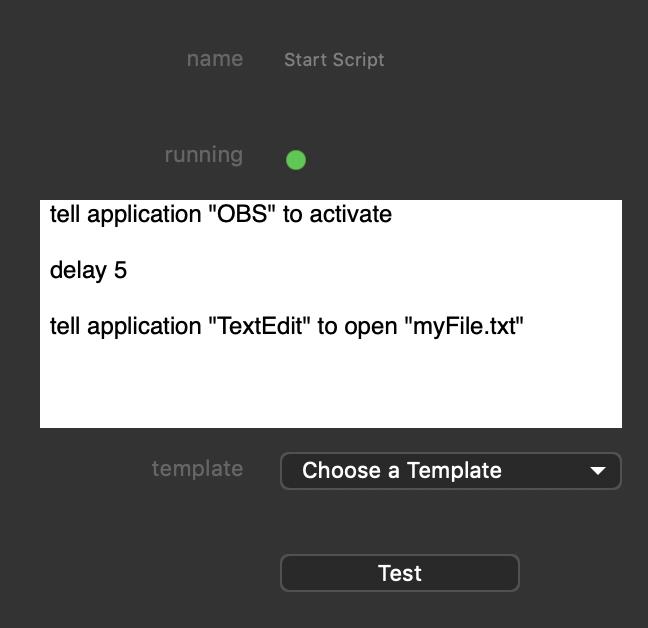Click the 'tell application "OBS"' script line
This screenshot has width=648, height=628.
tap(220, 214)
